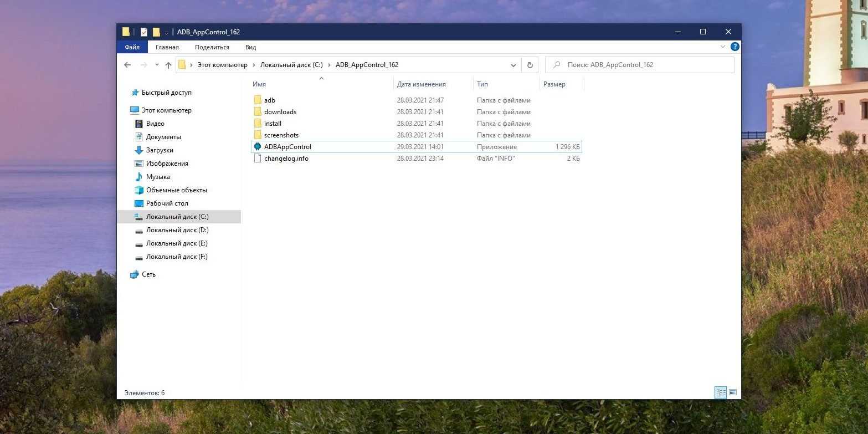Switch to the Вид ribbon tab

click(x=250, y=47)
